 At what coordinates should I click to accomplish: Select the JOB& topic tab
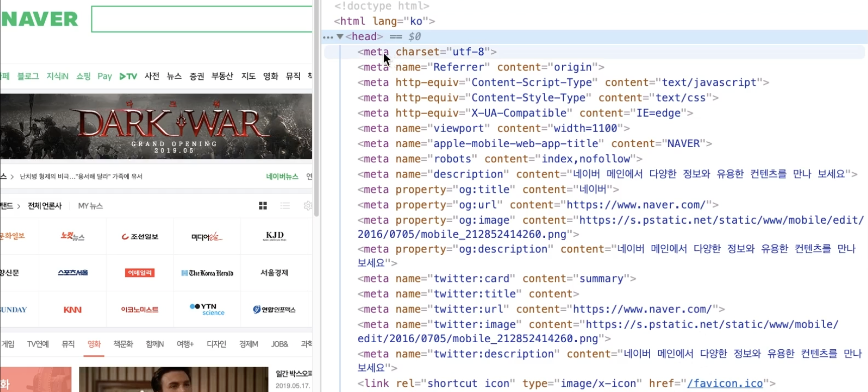(x=280, y=344)
